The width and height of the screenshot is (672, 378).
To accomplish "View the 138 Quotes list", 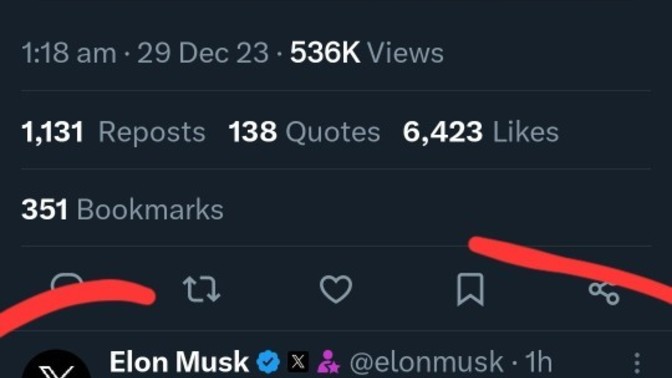I will [x=304, y=132].
